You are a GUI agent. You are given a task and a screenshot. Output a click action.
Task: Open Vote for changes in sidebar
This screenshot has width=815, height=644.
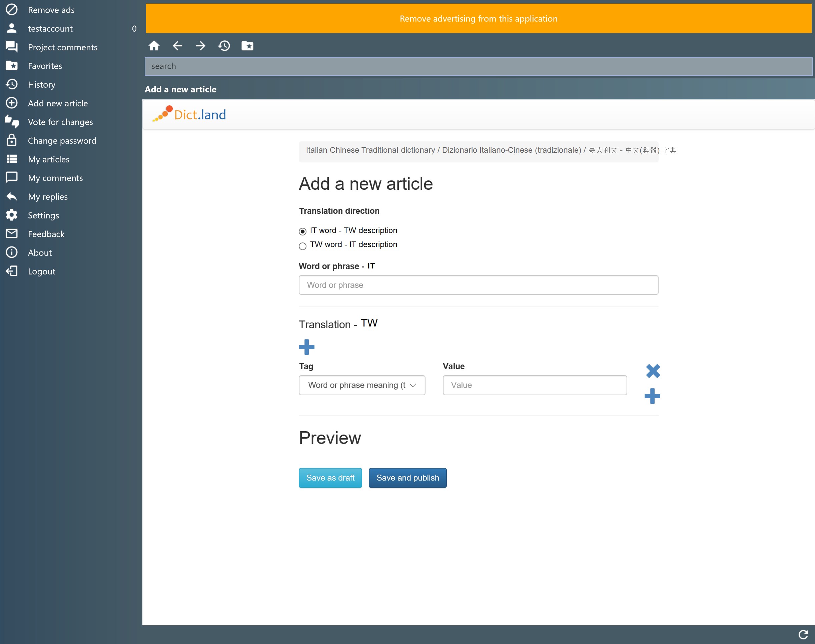pos(60,122)
